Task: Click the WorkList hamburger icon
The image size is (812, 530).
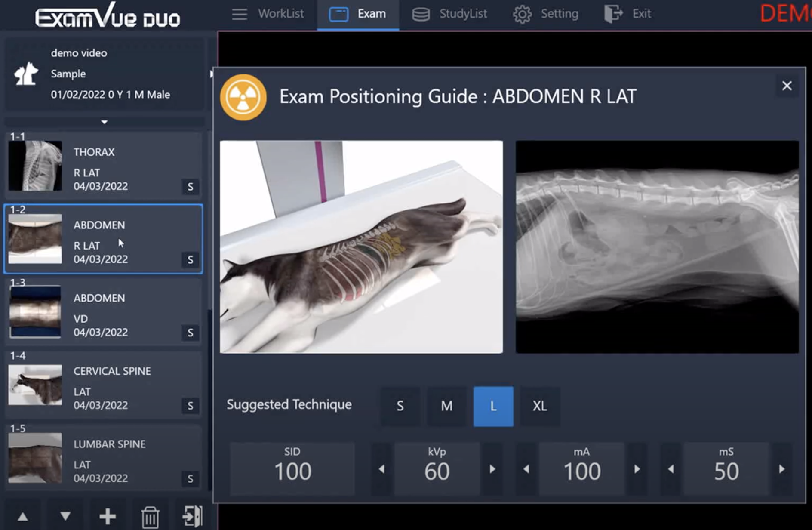Action: [x=240, y=14]
